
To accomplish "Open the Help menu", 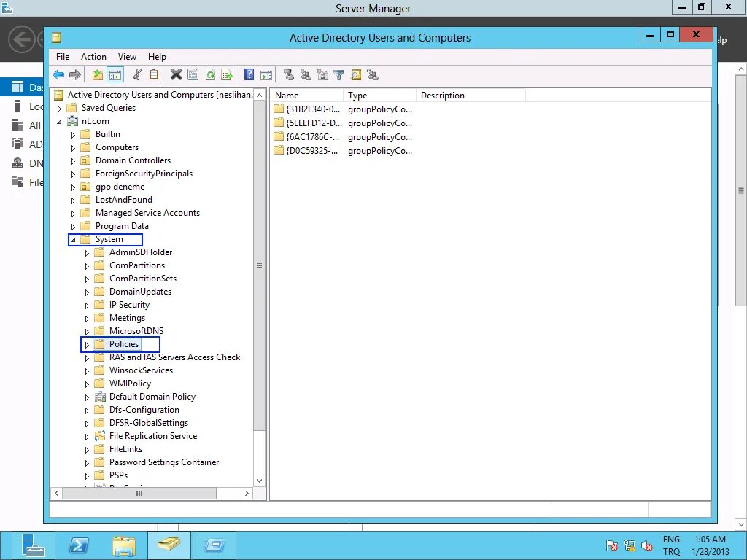I will [157, 57].
